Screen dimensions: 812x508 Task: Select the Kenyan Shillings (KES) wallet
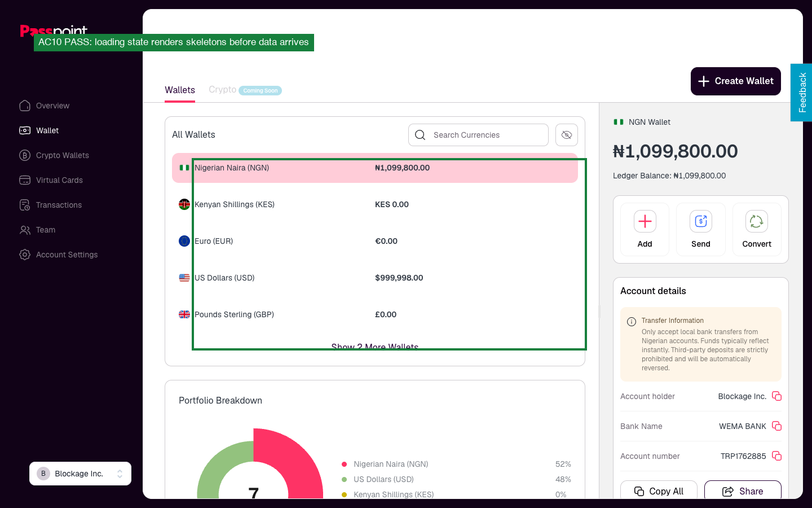[375, 204]
